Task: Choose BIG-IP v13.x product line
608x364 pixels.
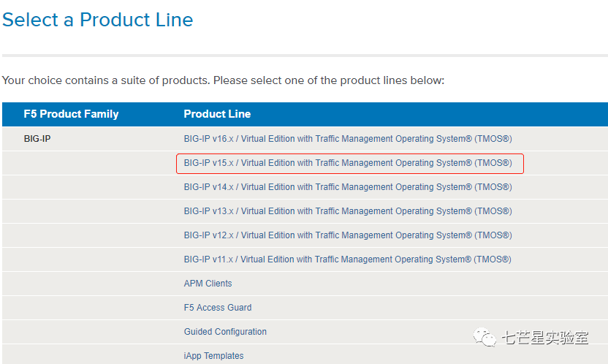Action: point(347,211)
